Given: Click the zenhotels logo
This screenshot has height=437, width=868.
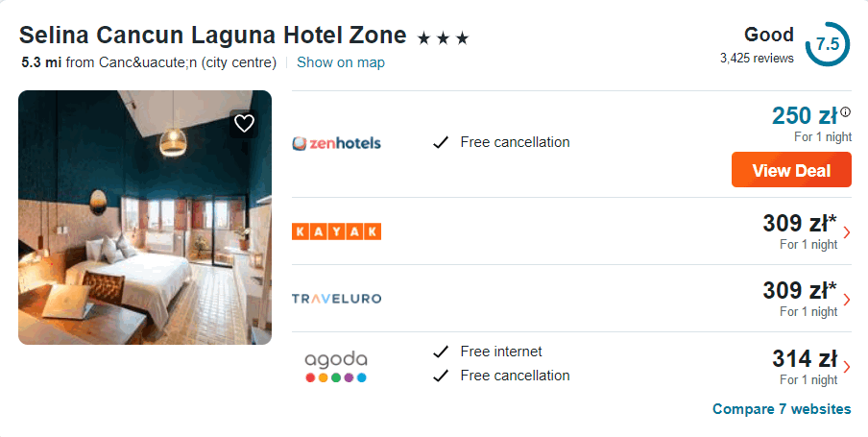Looking at the screenshot, I should coord(336,143).
